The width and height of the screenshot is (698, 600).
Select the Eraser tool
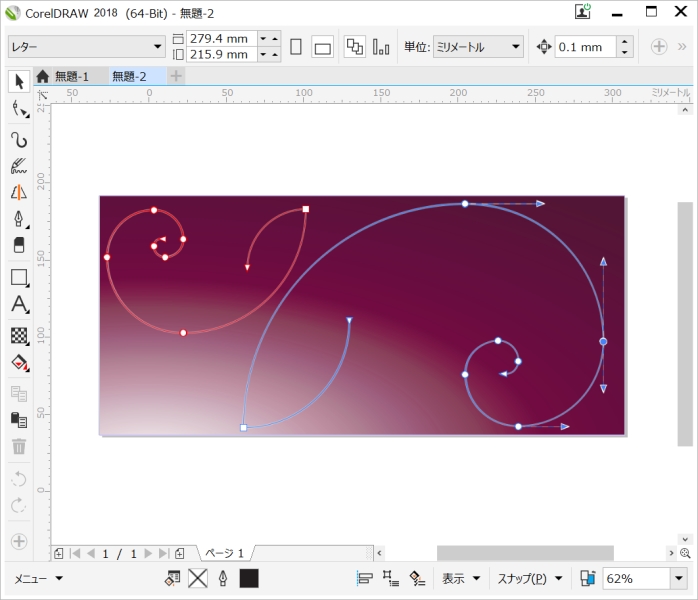[x=19, y=246]
